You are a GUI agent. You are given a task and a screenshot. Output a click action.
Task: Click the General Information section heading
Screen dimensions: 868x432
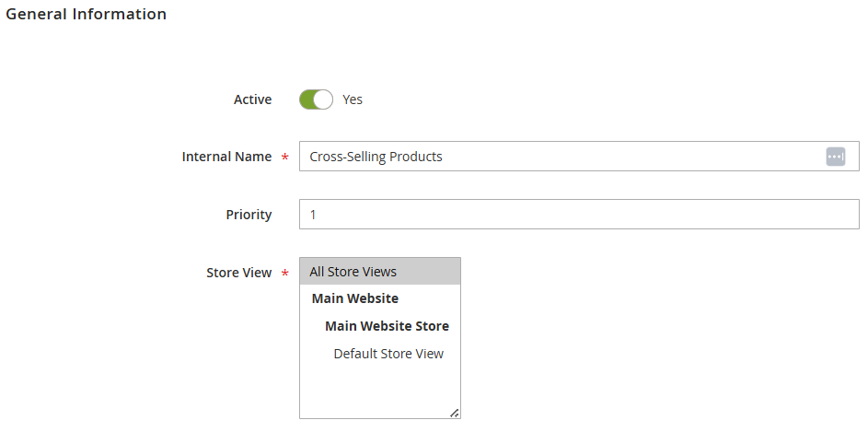tap(87, 15)
